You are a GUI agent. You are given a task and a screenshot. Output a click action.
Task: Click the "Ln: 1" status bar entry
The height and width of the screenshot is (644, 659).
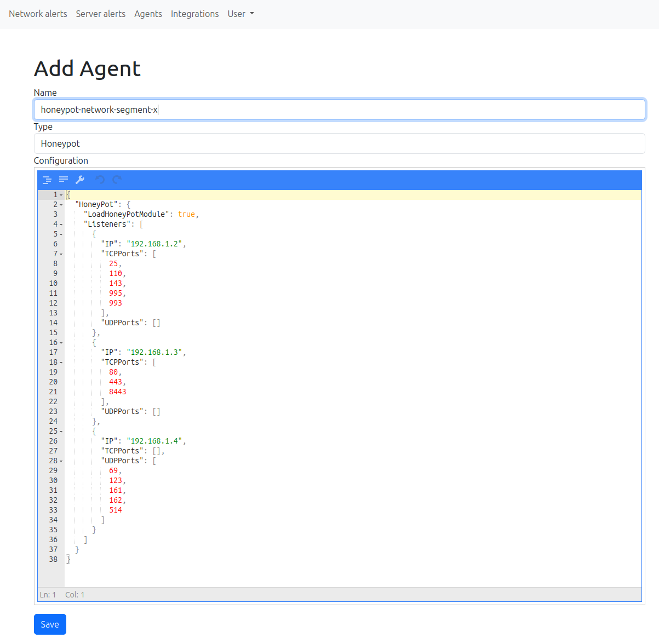point(48,595)
